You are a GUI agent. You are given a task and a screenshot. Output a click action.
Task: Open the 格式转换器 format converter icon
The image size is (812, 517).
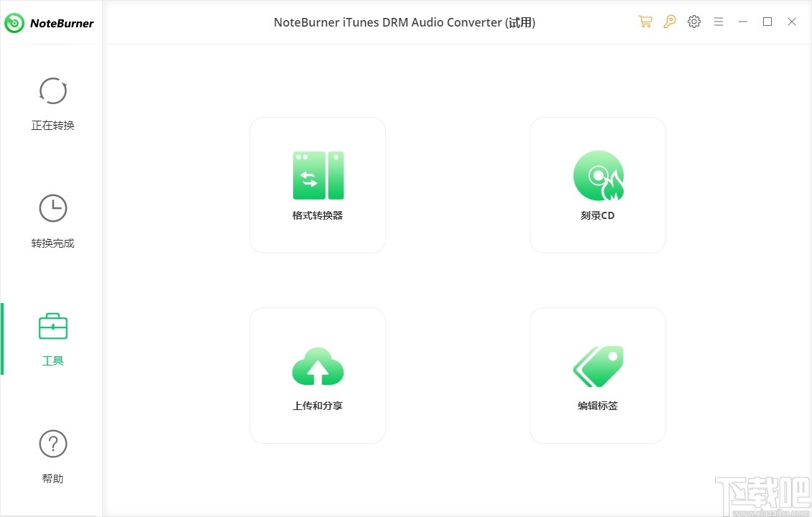[317, 174]
